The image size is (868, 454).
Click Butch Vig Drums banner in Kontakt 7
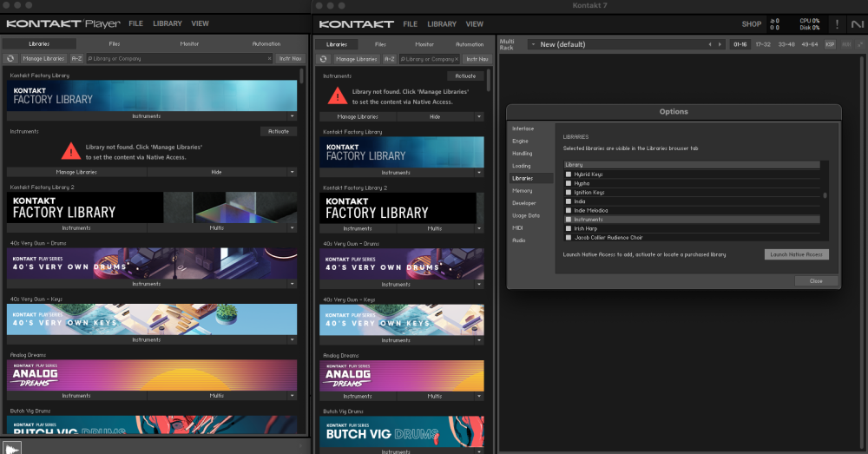(401, 431)
